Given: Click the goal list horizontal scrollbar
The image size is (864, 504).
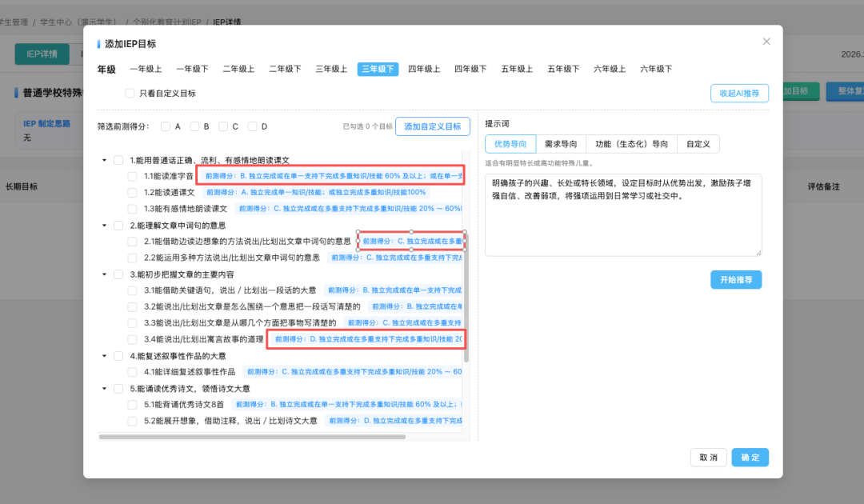Looking at the screenshot, I should pos(252,437).
